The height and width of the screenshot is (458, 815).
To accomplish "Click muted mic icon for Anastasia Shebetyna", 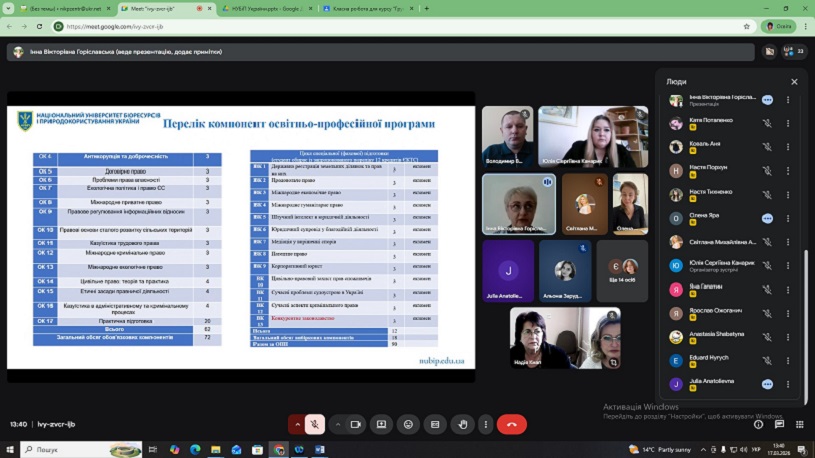I will pos(767,337).
